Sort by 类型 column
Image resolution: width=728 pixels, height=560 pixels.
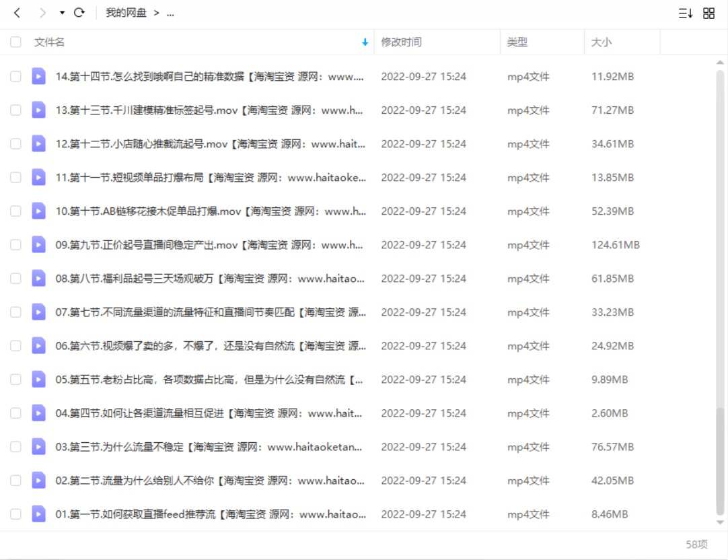click(x=517, y=42)
